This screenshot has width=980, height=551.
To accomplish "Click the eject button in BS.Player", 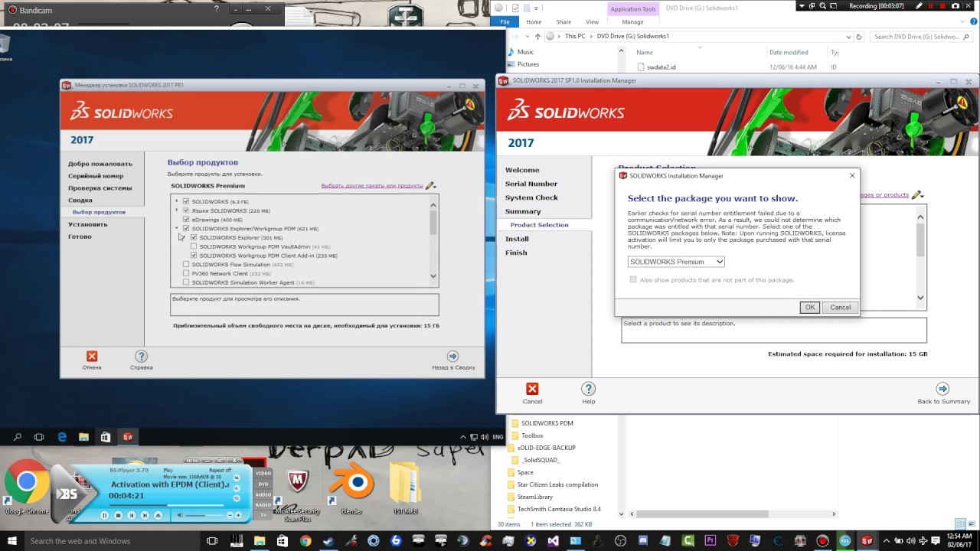I will click(x=158, y=515).
